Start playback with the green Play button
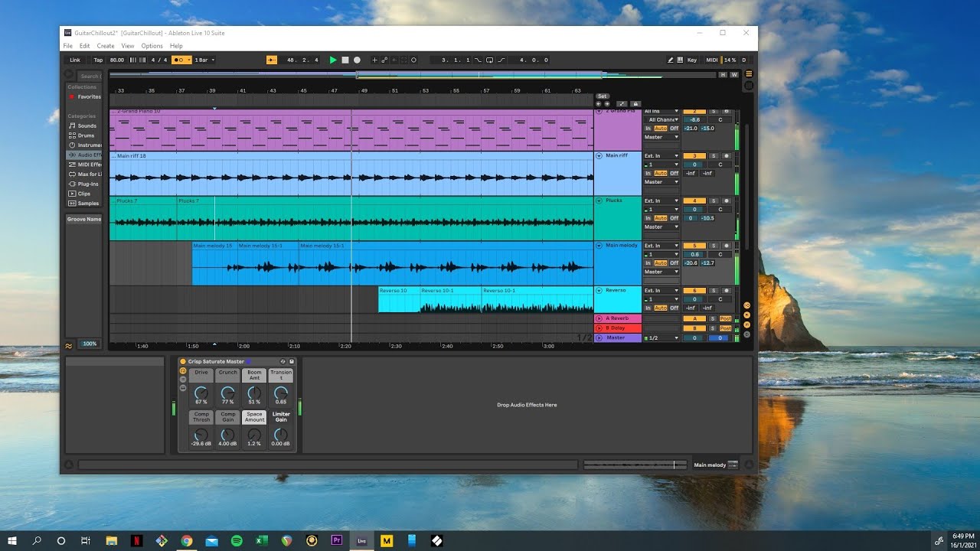The image size is (980, 551). click(333, 60)
